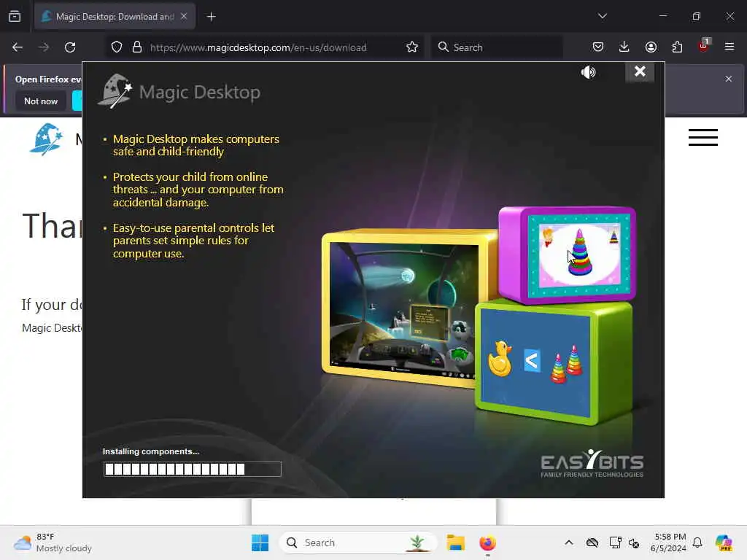747x560 pixels.
Task: Click the Magic Desktop wizard hat logo in installer
Action: pyautogui.click(x=115, y=91)
